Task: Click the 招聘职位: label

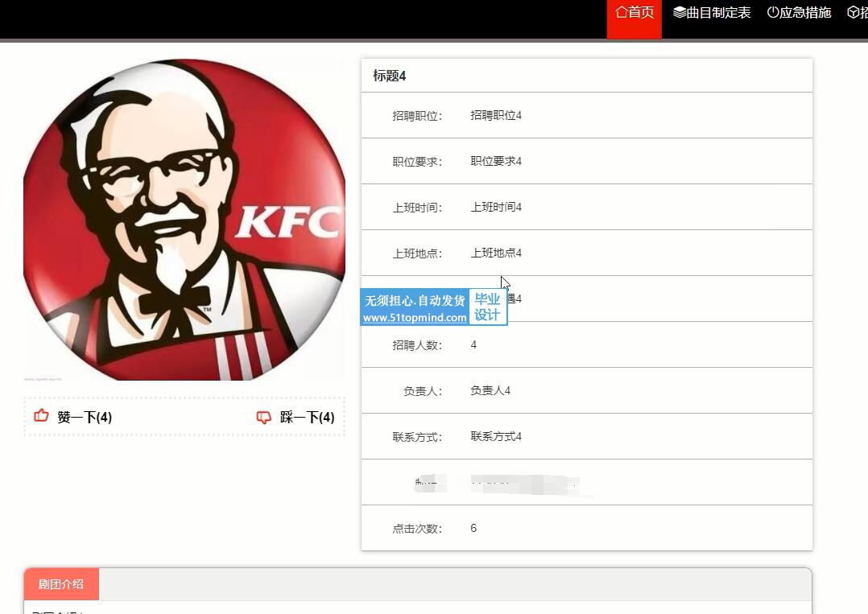Action: (x=417, y=116)
